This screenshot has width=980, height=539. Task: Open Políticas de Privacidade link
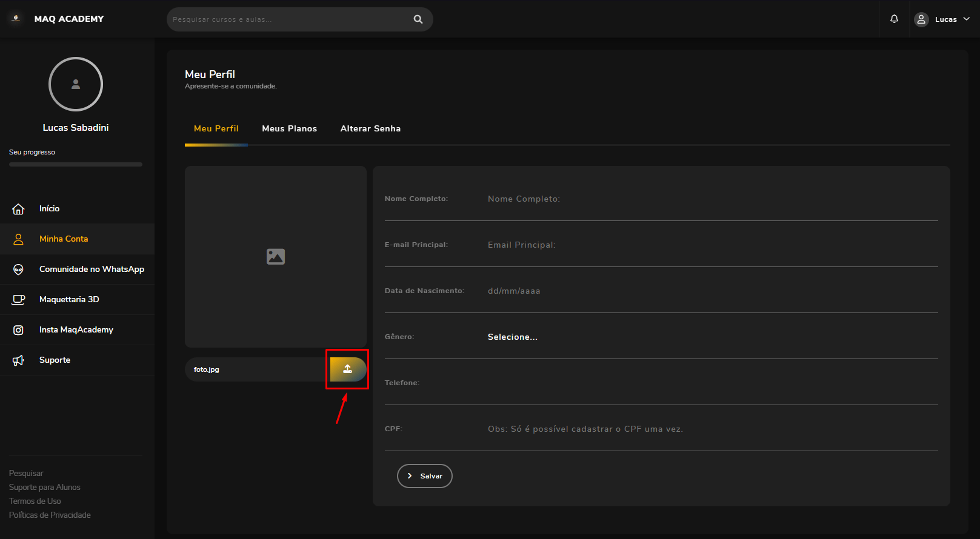point(50,515)
